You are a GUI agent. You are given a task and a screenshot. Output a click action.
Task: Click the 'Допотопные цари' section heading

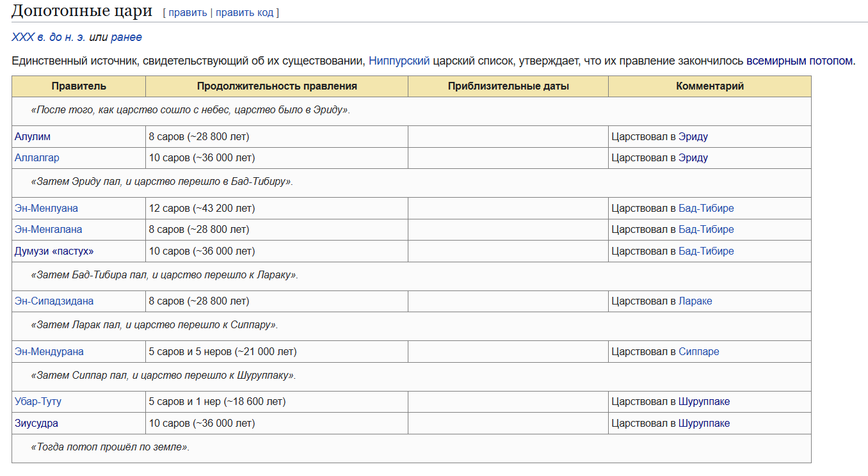(82, 11)
